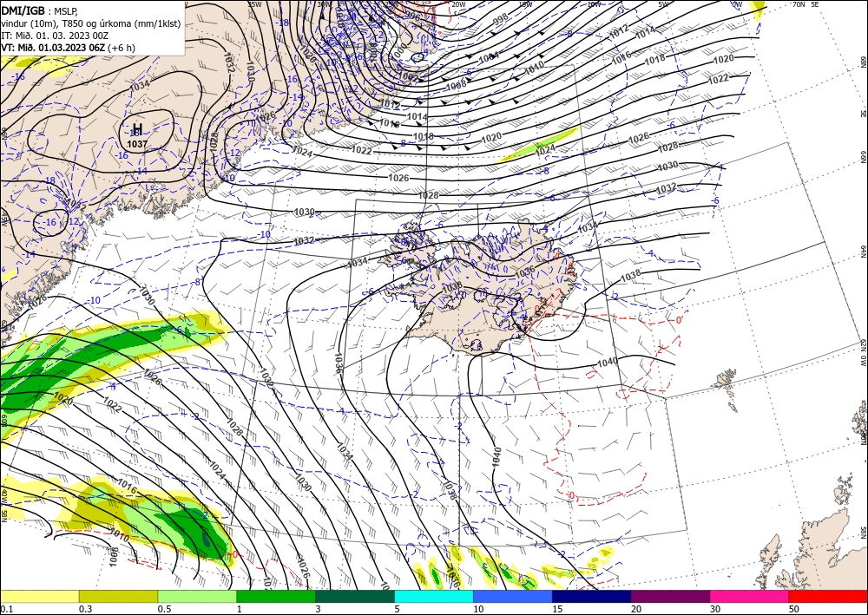
Task: Click the "70N" latitude label at top
Action: click(799, 3)
